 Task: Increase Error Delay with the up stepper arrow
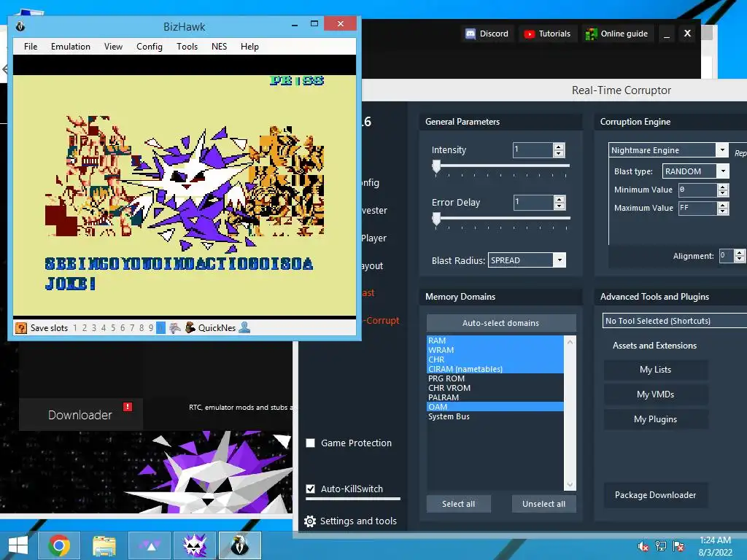point(560,199)
